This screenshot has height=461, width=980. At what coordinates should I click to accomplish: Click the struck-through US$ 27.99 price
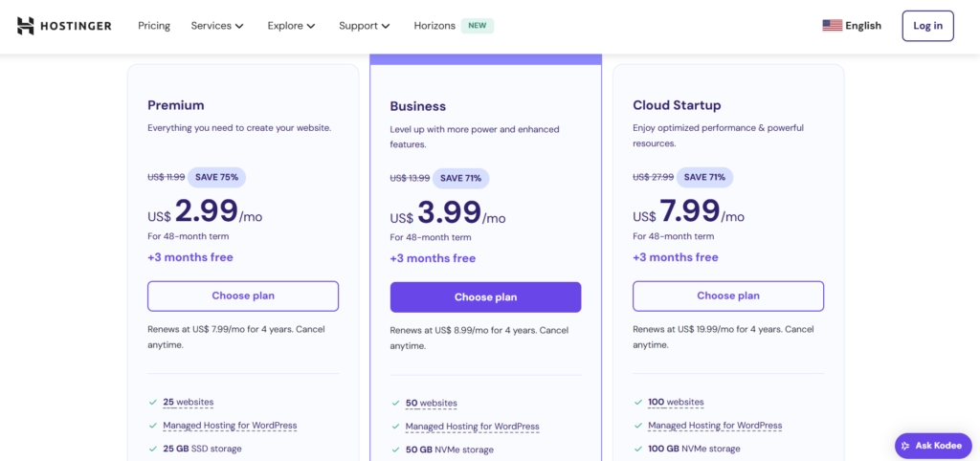653,177
